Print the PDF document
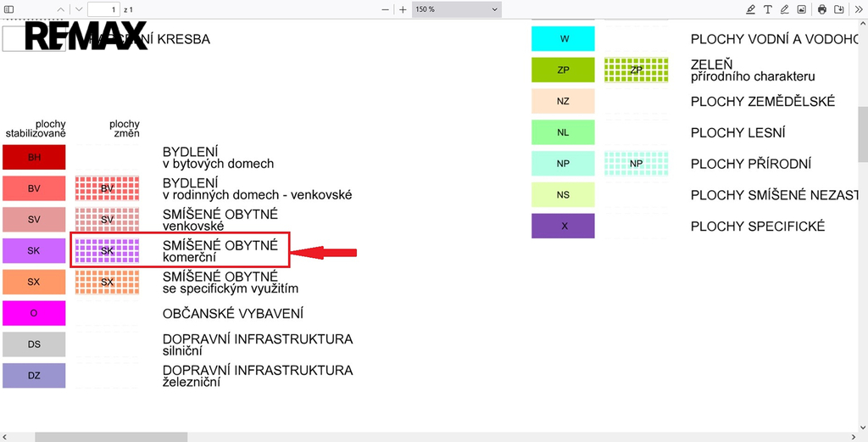The image size is (868, 442). click(x=822, y=9)
